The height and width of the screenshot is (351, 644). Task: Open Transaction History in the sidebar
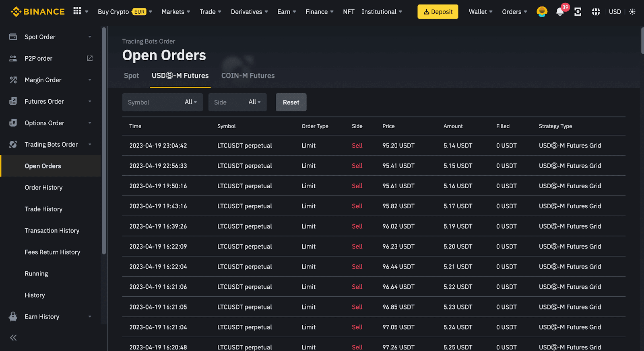(52, 230)
